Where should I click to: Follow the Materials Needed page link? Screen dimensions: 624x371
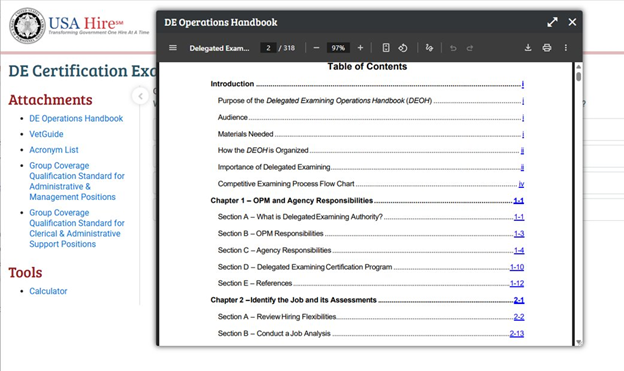click(523, 135)
